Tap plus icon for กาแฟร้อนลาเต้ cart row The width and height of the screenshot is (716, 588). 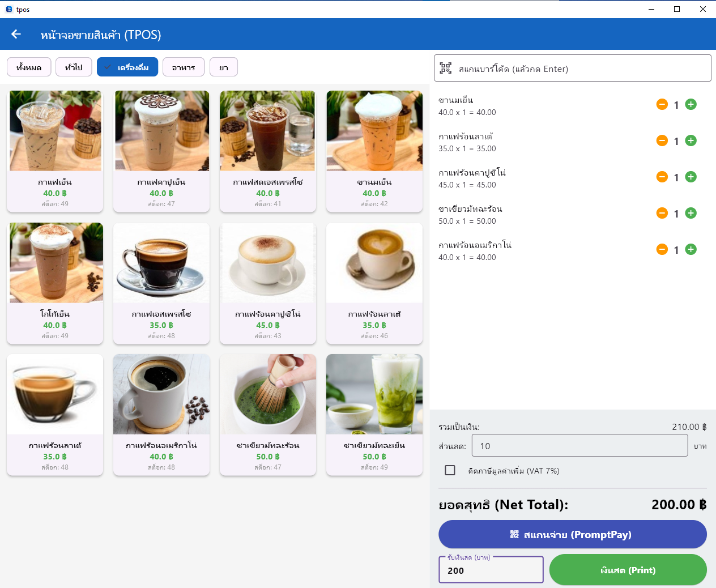691,140
